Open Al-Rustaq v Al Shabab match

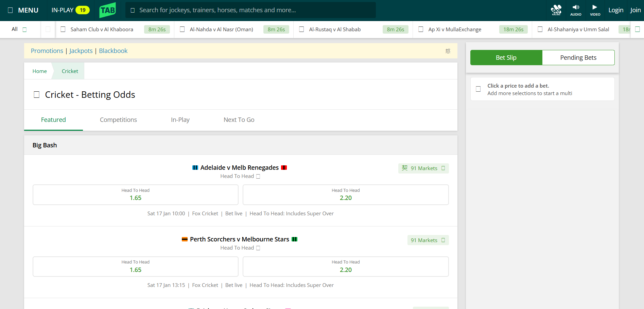[x=353, y=30]
